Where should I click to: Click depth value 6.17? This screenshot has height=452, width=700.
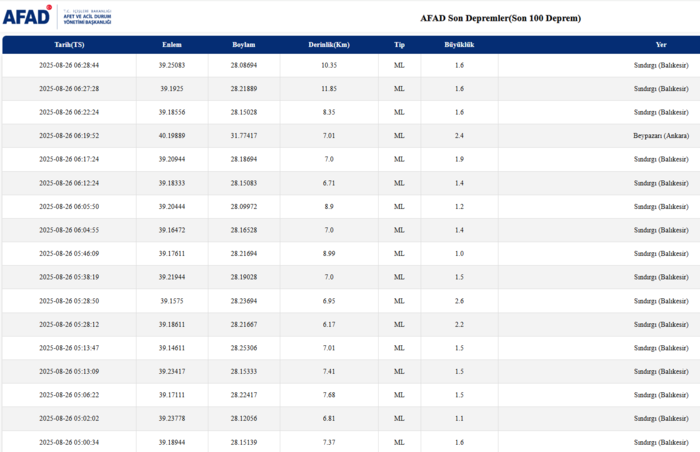point(329,325)
